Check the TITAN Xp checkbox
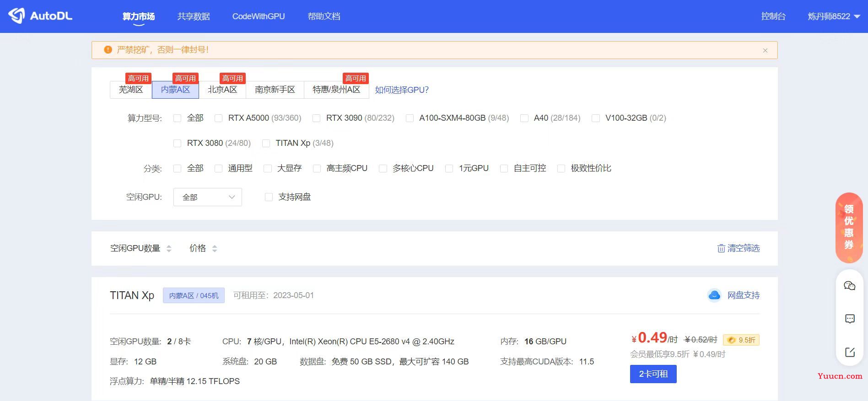The height and width of the screenshot is (401, 868). pyautogui.click(x=266, y=143)
